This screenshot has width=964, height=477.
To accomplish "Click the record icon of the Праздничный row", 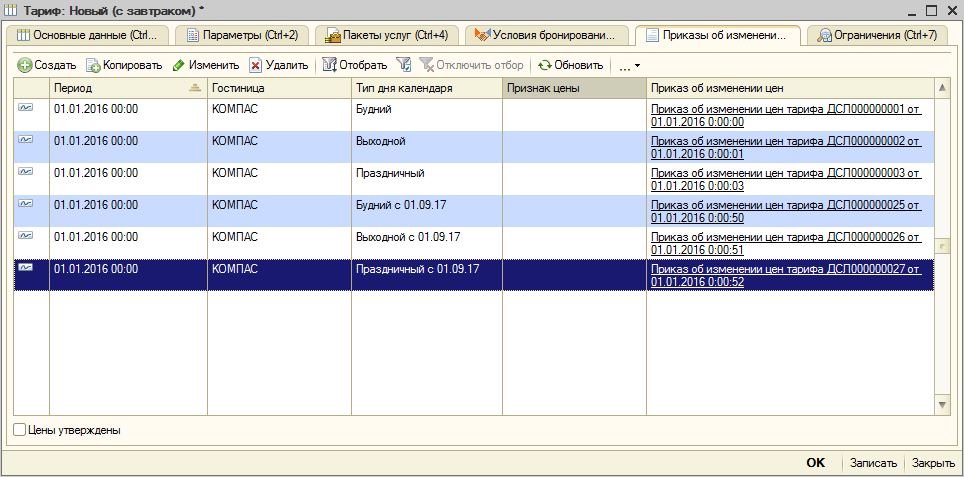I will 26,171.
